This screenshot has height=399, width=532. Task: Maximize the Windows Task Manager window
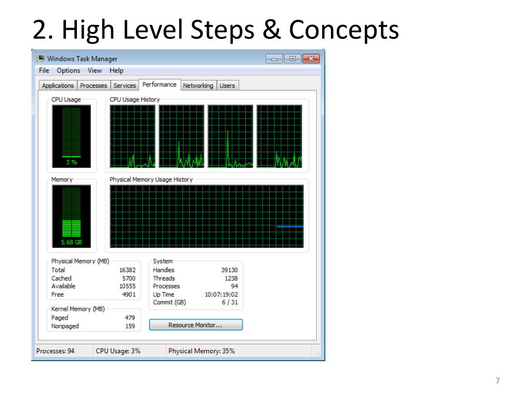click(x=292, y=59)
